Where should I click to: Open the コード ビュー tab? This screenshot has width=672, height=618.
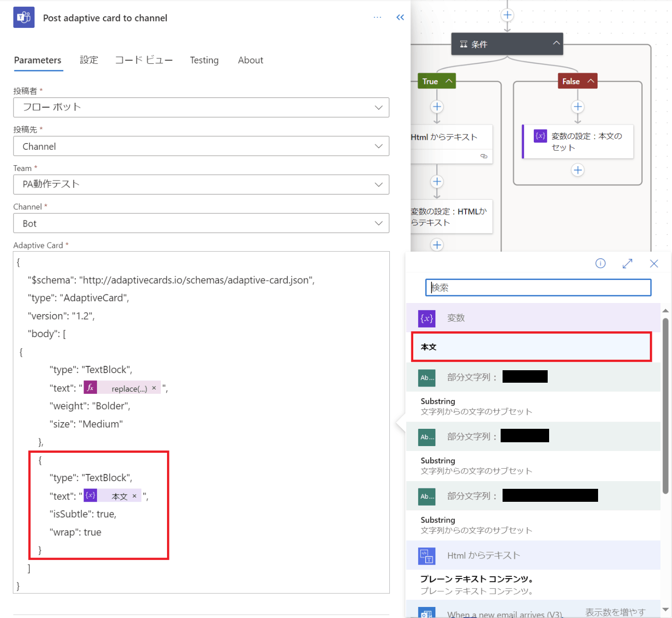(x=144, y=61)
